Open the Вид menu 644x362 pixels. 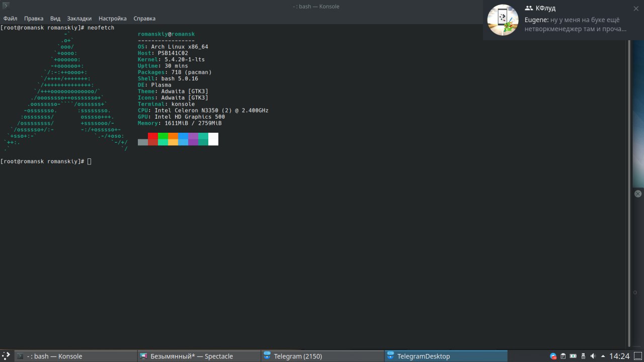[55, 19]
